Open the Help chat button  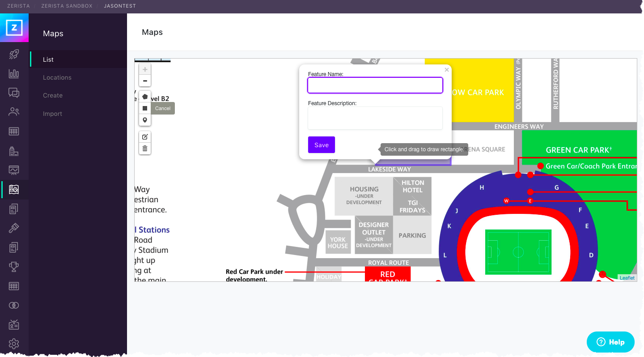coord(610,342)
